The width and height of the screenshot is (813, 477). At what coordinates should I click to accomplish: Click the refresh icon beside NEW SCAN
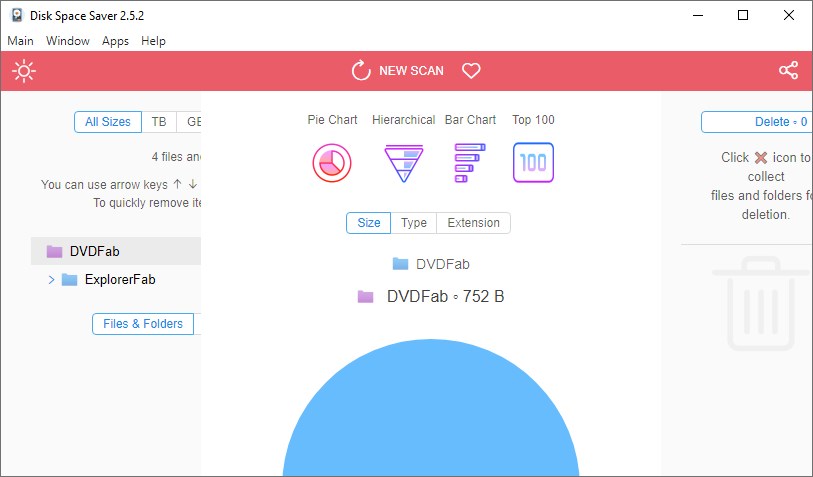click(360, 71)
